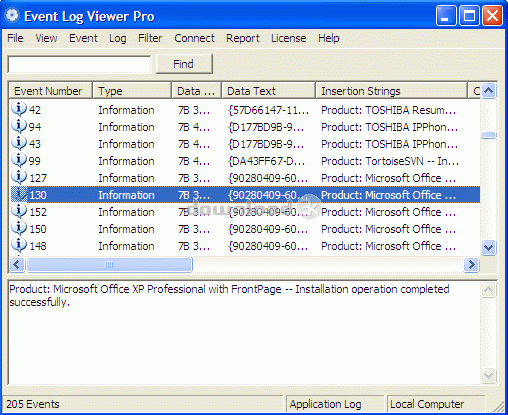Click the information icon beside event 127
The height and width of the screenshot is (415, 508).
click(x=19, y=177)
